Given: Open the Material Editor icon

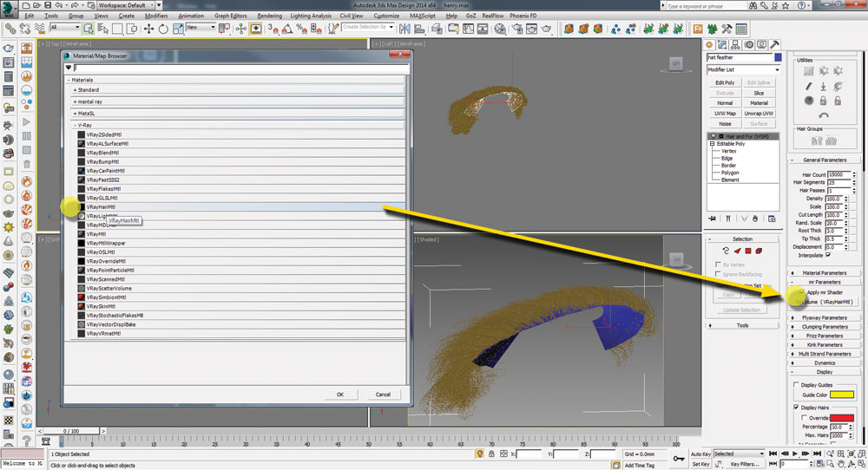Looking at the screenshot, I should (x=500, y=29).
